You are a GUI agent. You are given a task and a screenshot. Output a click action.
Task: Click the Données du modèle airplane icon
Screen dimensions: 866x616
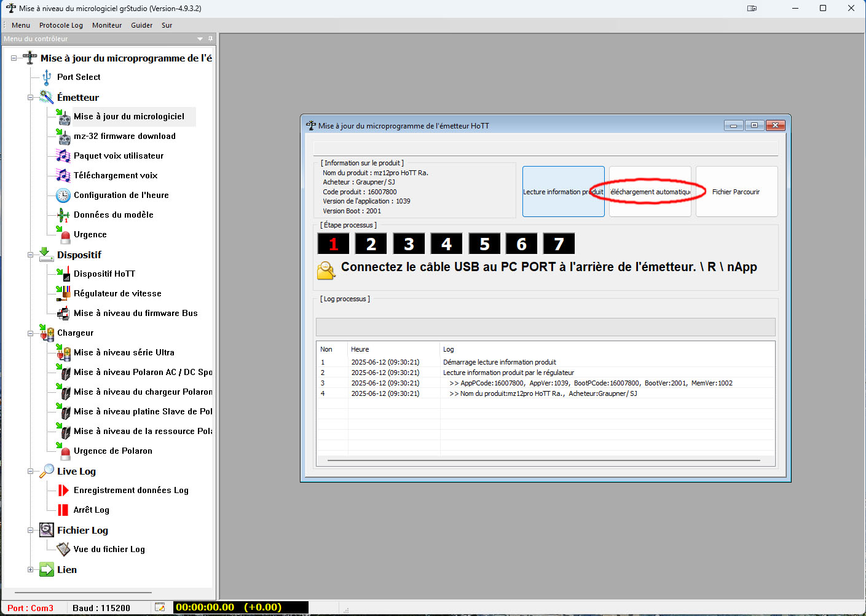(63, 215)
